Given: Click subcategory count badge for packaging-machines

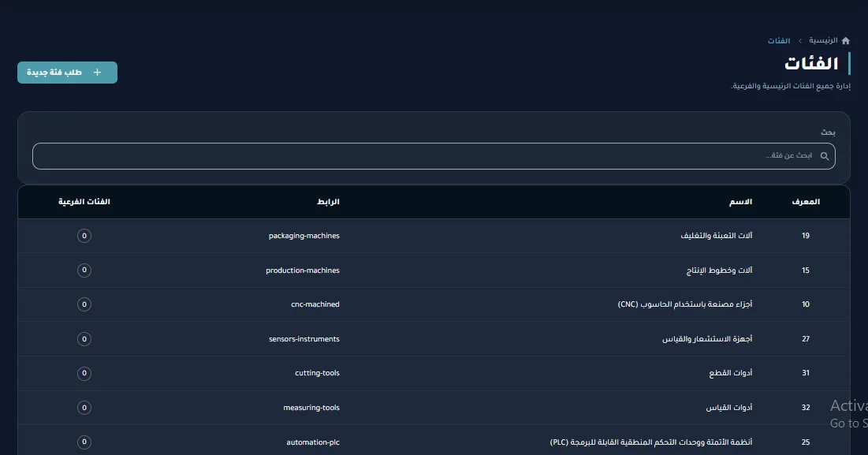Looking at the screenshot, I should [x=84, y=236].
